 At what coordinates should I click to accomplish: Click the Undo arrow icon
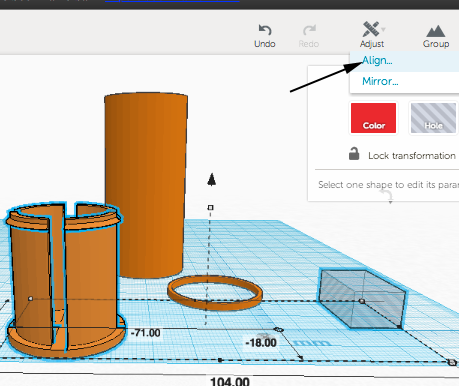265,30
